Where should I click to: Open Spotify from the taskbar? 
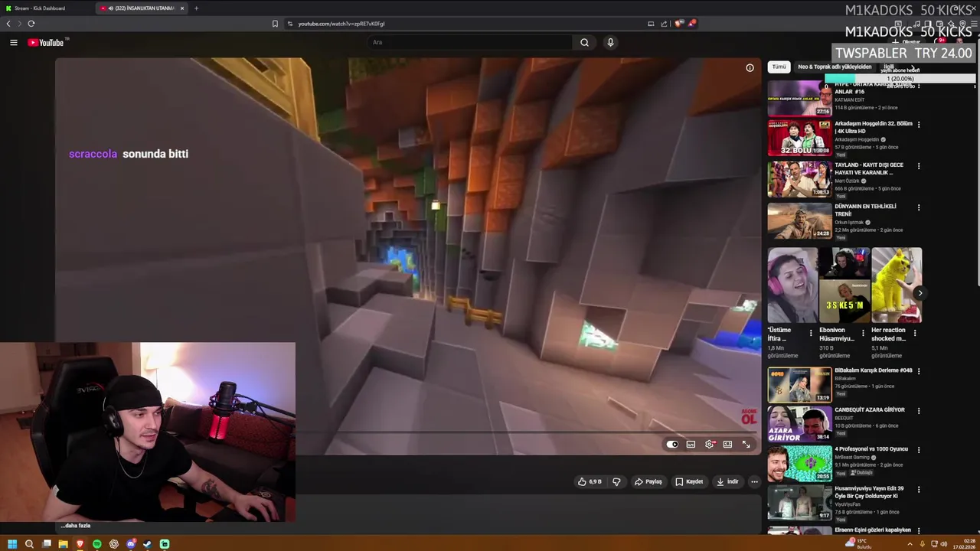[97, 544]
